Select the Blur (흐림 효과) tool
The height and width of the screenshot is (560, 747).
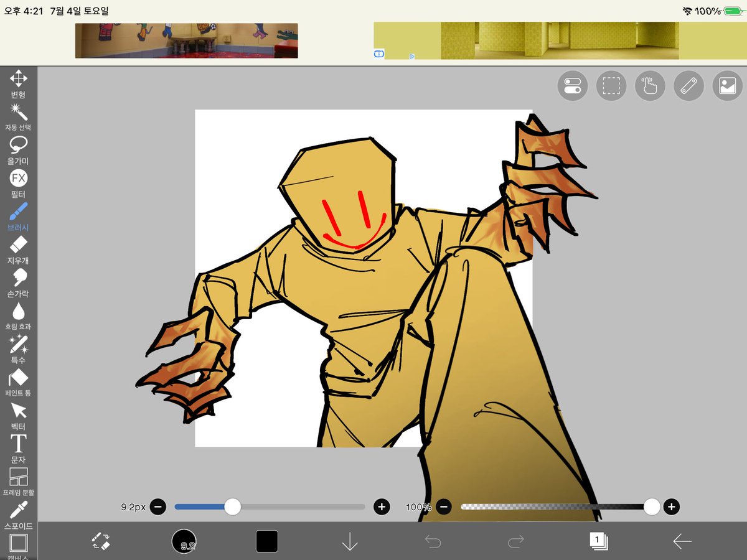[x=19, y=317]
